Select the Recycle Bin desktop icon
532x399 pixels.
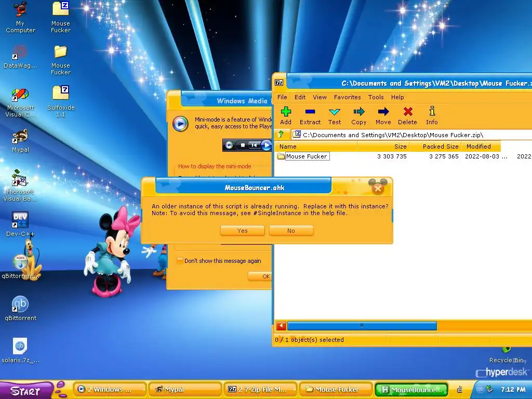[507, 355]
